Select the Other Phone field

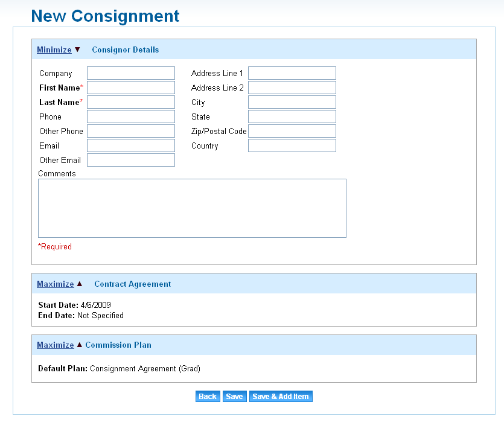(x=131, y=131)
